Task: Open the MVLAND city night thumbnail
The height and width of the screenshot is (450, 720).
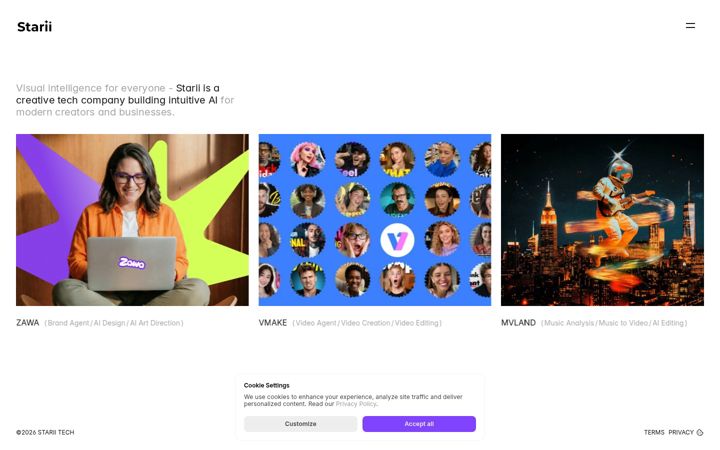Action: coord(602,220)
